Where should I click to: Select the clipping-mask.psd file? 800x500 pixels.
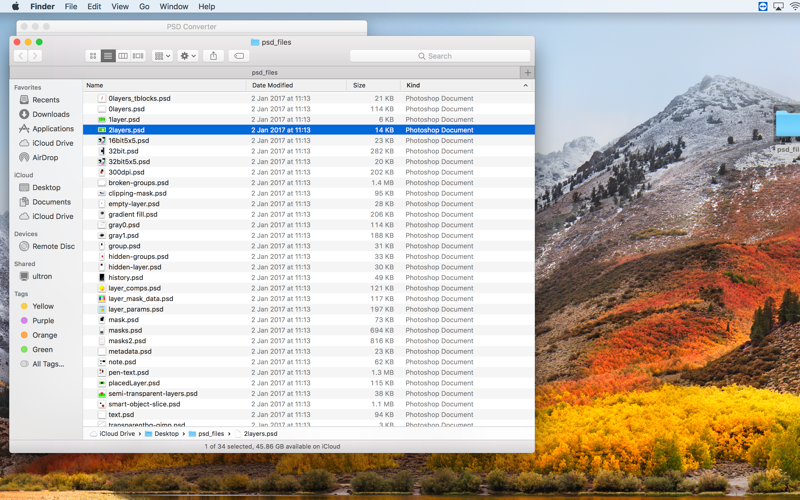point(309,193)
